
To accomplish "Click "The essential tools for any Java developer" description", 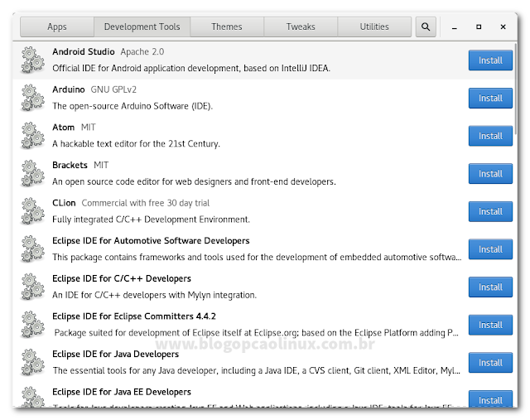I will (x=257, y=371).
